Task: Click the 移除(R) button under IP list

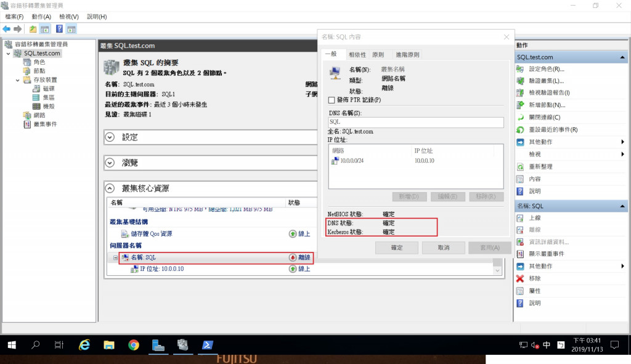Action: (486, 196)
